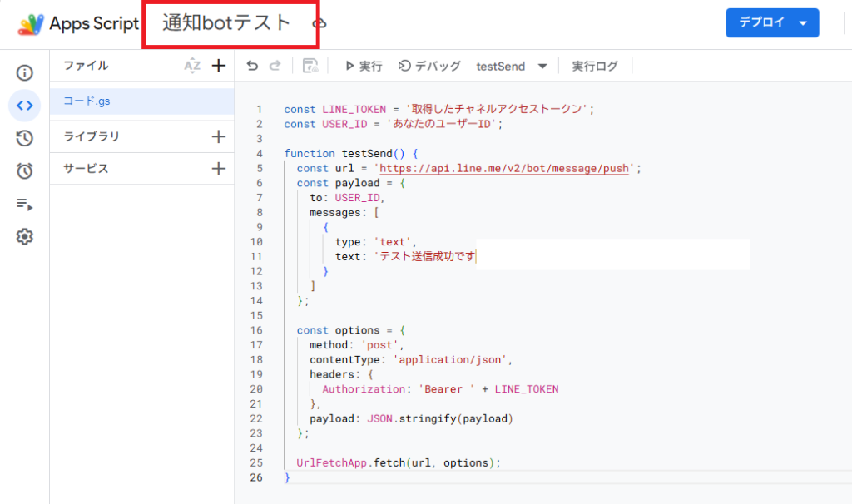Add a service with plus icon
The image size is (852, 504).
point(219,168)
